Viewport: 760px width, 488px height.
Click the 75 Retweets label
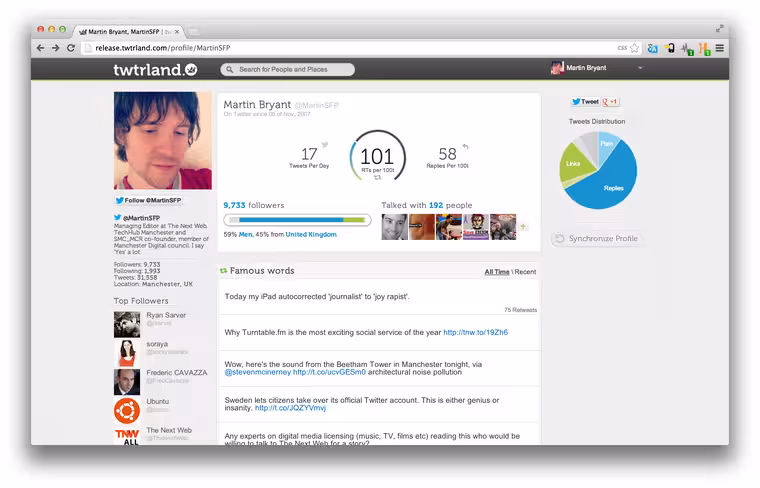pyautogui.click(x=521, y=310)
